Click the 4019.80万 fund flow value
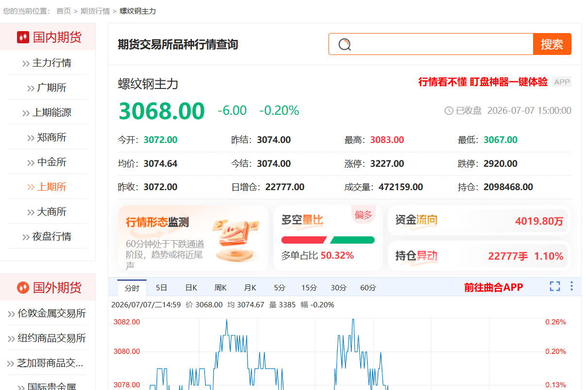The image size is (588, 390). [539, 221]
